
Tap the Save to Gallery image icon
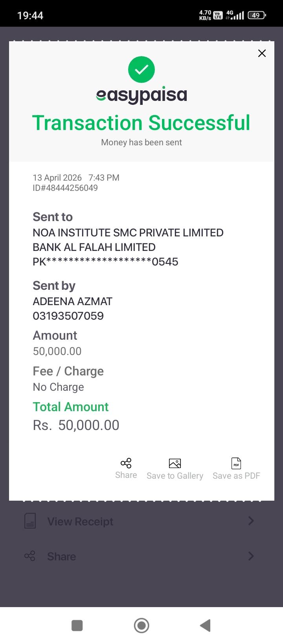coord(175,463)
